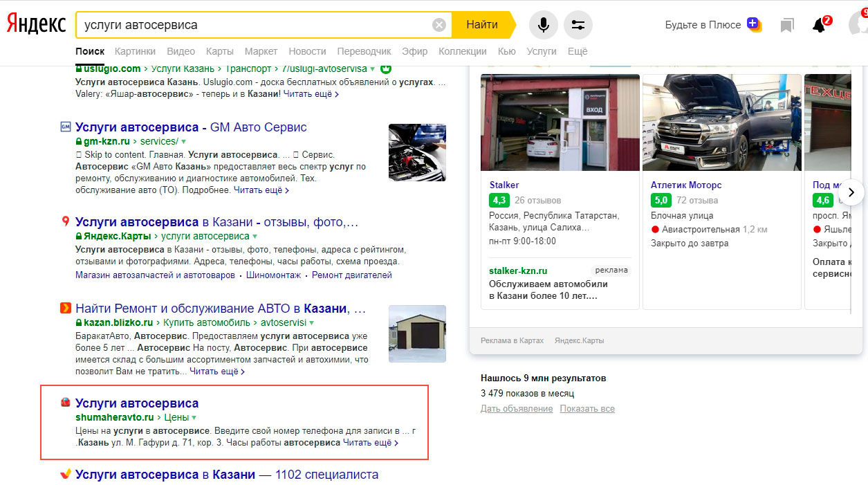Expand Читать ещё for shumaheravto result
868x485 pixels.
pyautogui.click(x=371, y=443)
